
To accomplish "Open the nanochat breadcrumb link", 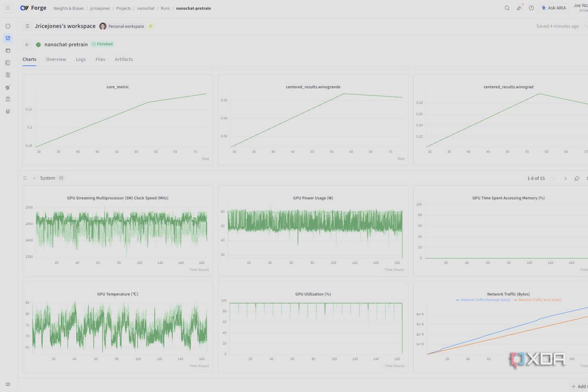I will (x=146, y=8).
